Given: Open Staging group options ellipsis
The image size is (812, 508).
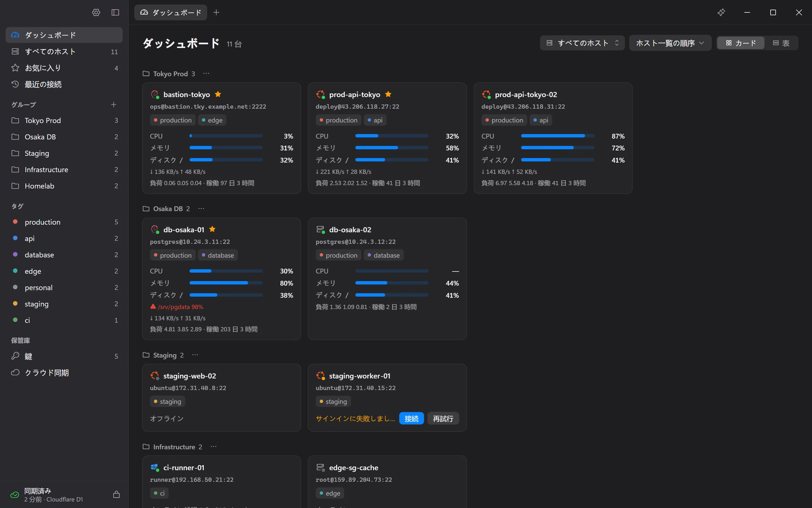Looking at the screenshot, I should click(x=195, y=355).
